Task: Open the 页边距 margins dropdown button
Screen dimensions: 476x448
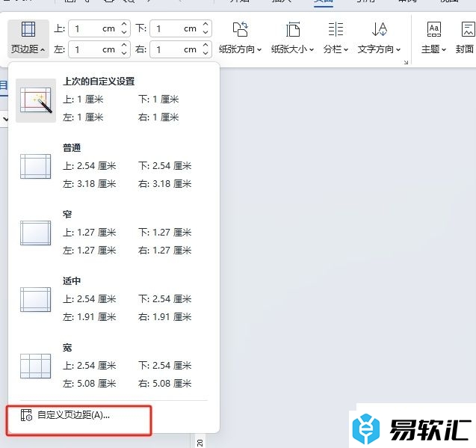Action: coord(28,39)
